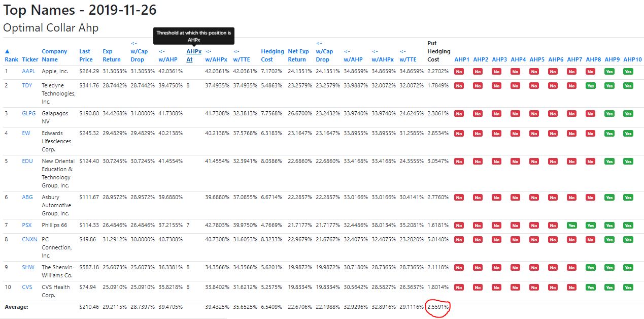Sort by Net Exp Return column header
This screenshot has width=644, height=319.
[298, 55]
